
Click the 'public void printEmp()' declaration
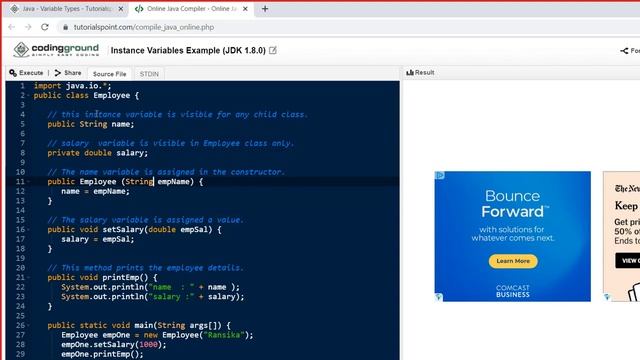pyautogui.click(x=102, y=278)
